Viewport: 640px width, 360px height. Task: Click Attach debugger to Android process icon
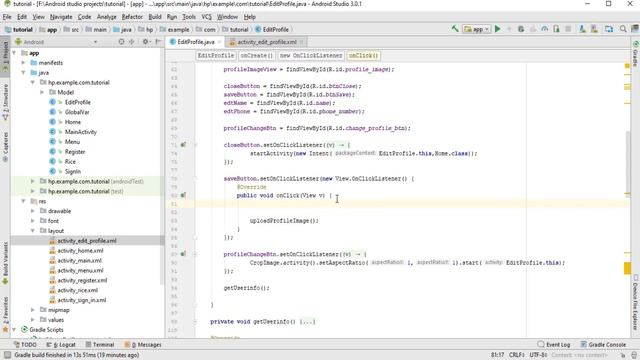click(x=556, y=29)
